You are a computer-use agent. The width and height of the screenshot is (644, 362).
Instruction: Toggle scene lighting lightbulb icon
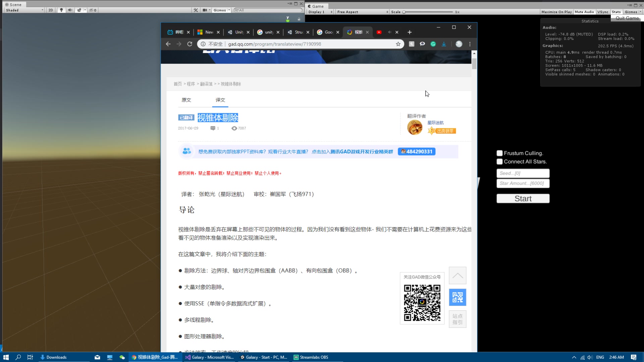(x=61, y=10)
